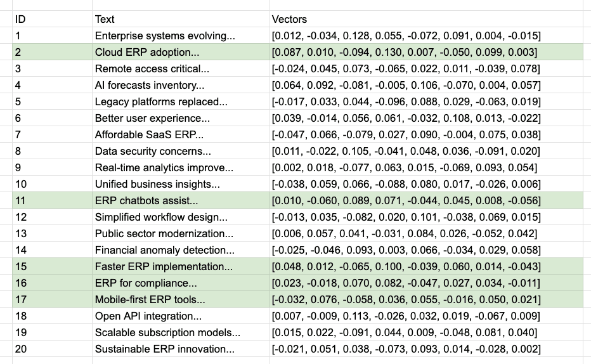This screenshot has width=591, height=364.
Task: Select the vector cell for row ID 1
Action: 406,36
